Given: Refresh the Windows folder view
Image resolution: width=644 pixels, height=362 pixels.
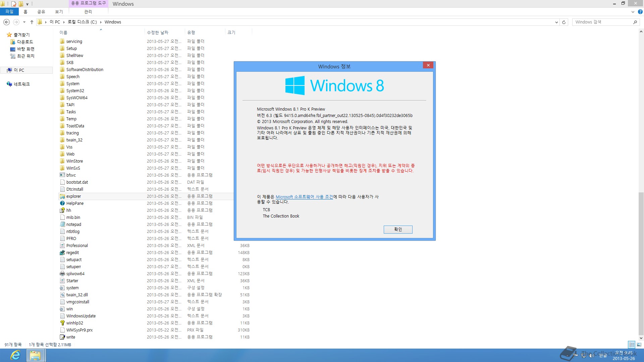Looking at the screenshot, I should pos(564,22).
